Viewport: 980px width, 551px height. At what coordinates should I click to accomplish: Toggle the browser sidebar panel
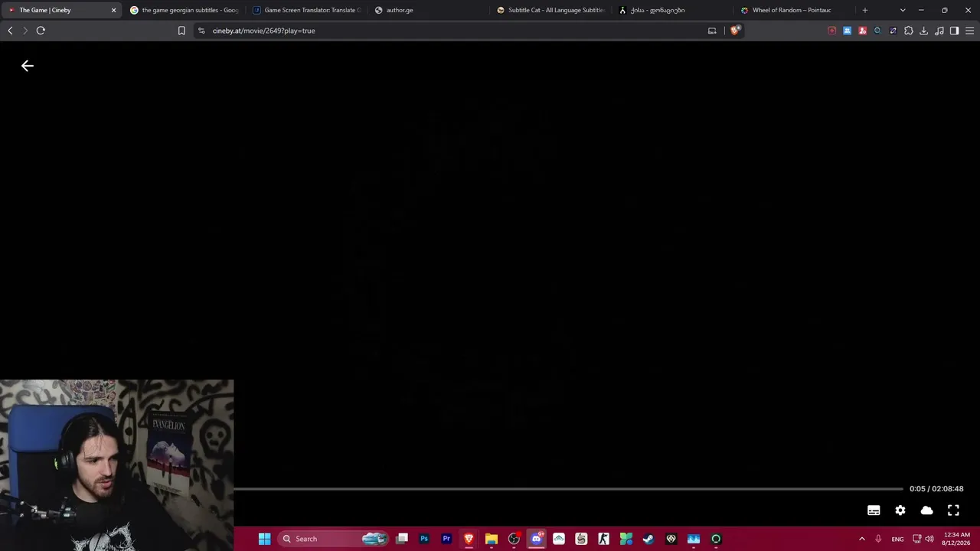[955, 31]
